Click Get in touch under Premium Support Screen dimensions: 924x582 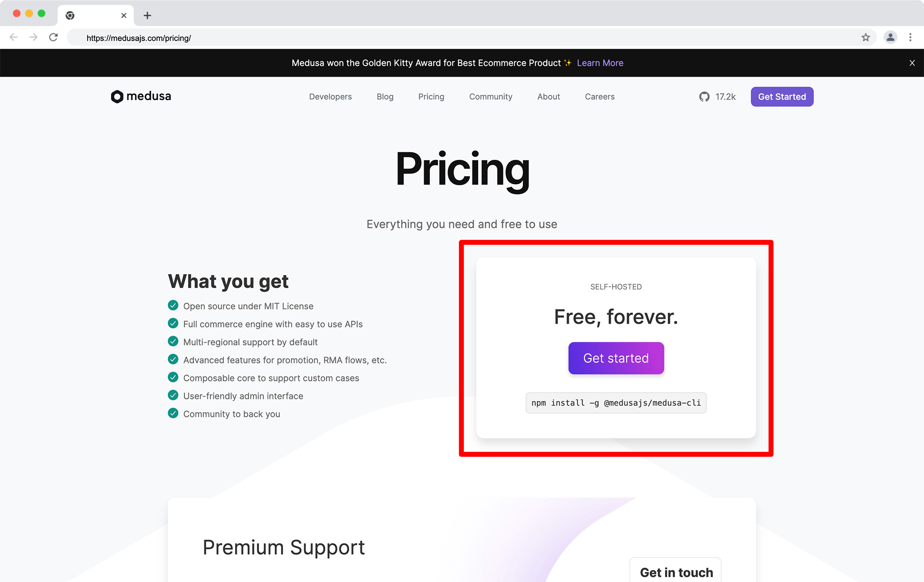(675, 572)
